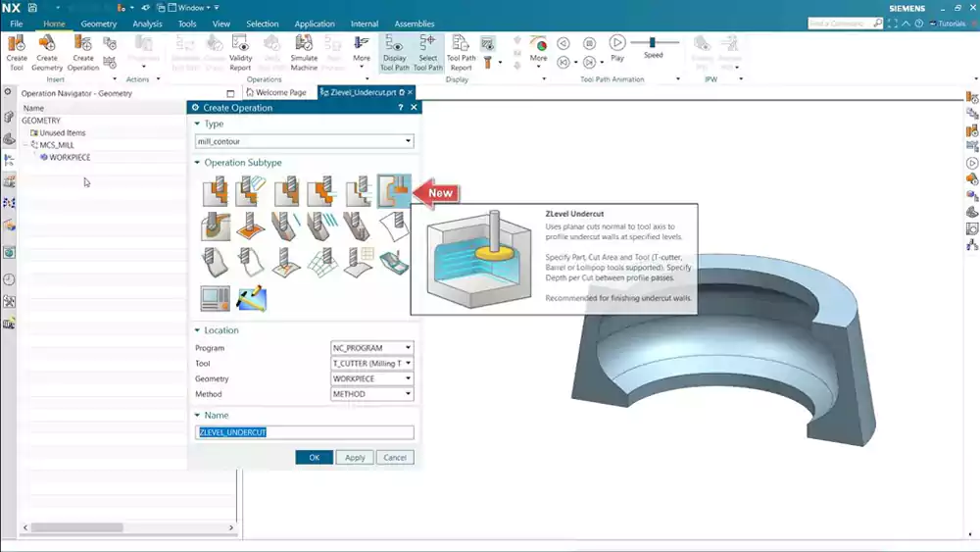Toggle Display Tool Path

pos(394,53)
